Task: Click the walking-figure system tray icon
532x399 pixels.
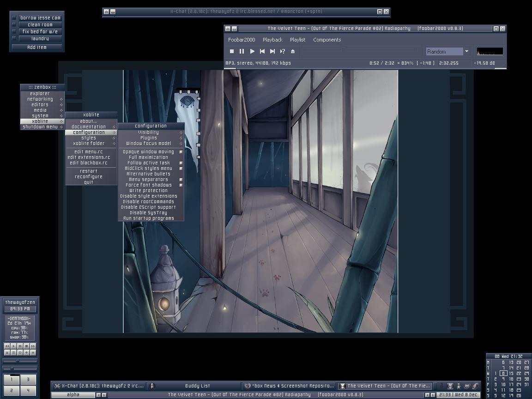Action: pyautogui.click(x=459, y=386)
